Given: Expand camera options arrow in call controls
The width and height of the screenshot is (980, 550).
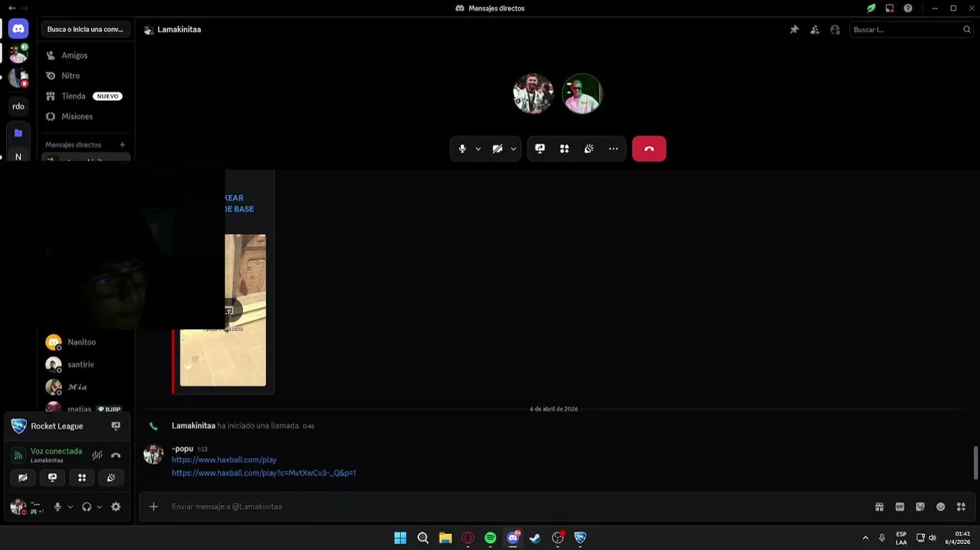Looking at the screenshot, I should click(513, 149).
